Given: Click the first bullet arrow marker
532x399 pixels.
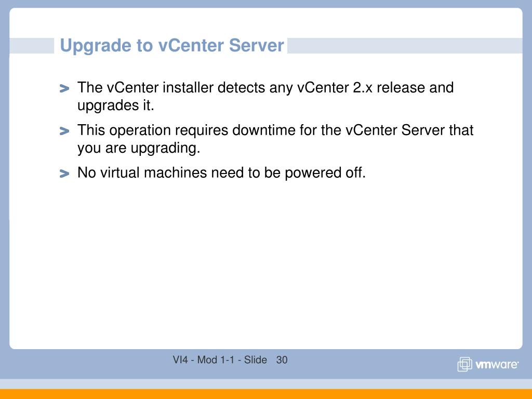Looking at the screenshot, I should pyautogui.click(x=64, y=88).
